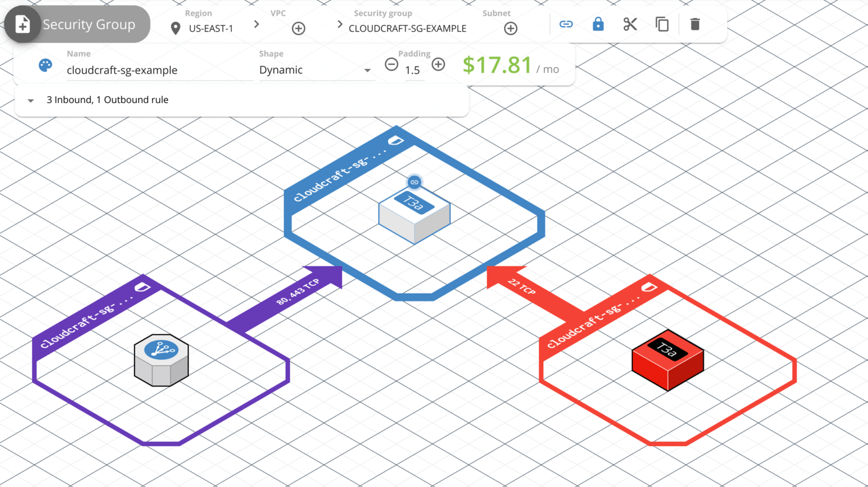Click the chevron before CLOUDCRAFT-SG-EXAMPLE
The width and height of the screenshot is (868, 487).
tap(339, 24)
